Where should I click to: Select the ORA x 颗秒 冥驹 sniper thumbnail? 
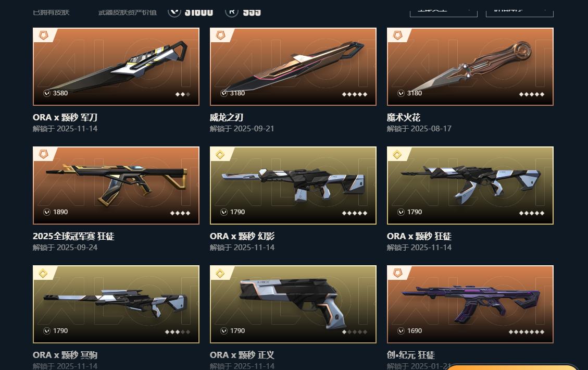(116, 304)
